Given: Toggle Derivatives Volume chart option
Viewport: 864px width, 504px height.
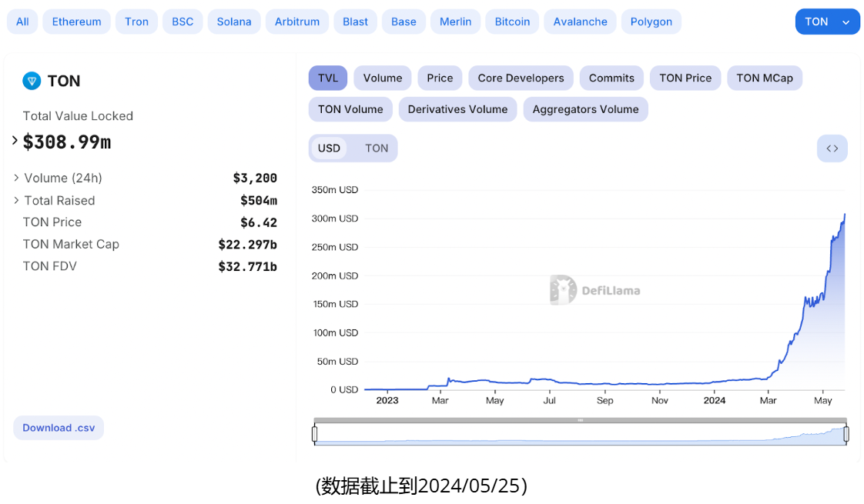Looking at the screenshot, I should pos(458,109).
